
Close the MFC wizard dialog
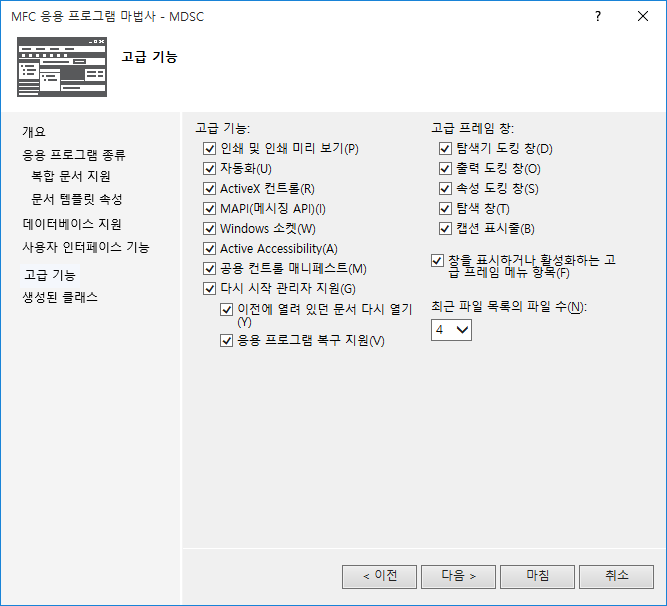click(x=643, y=16)
